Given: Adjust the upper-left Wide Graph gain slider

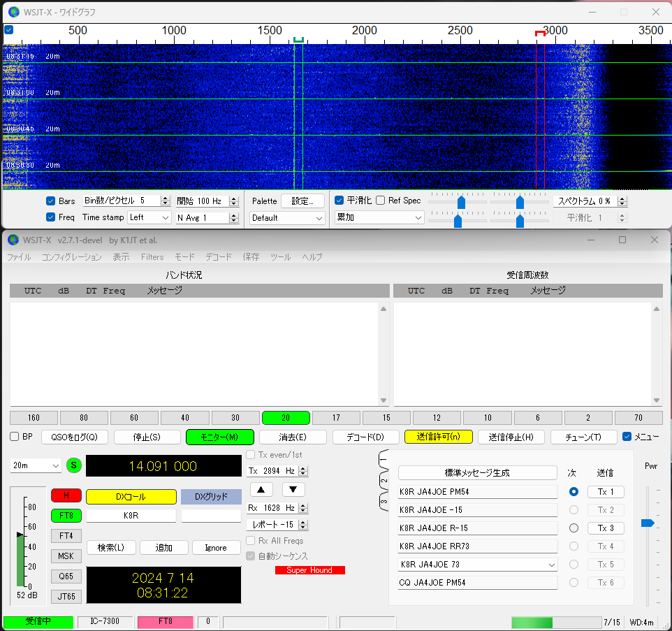Looking at the screenshot, I should click(x=461, y=202).
